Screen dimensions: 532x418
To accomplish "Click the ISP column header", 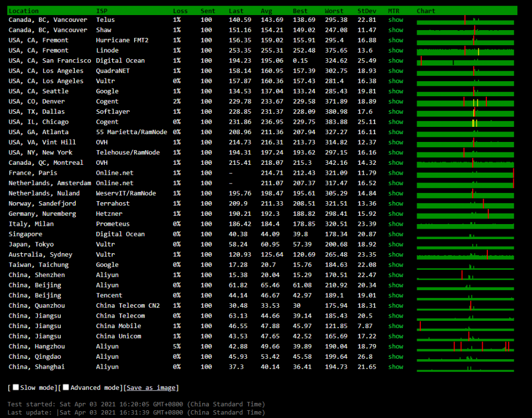I will point(102,11).
